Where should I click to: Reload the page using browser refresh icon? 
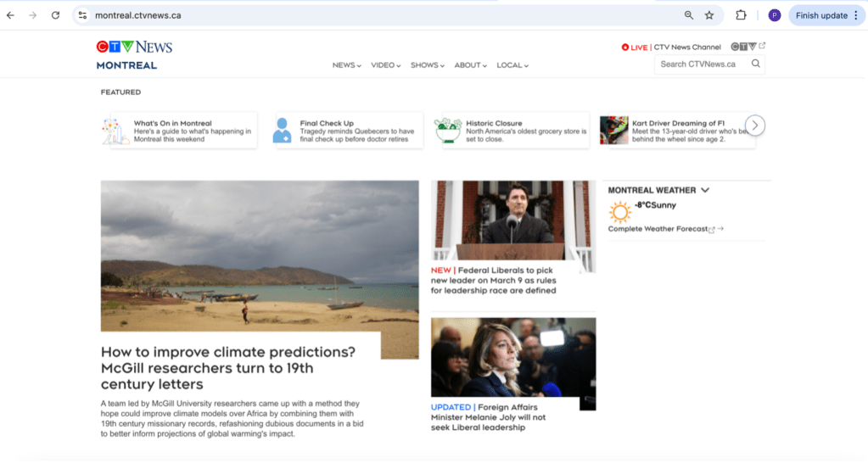pos(55,15)
